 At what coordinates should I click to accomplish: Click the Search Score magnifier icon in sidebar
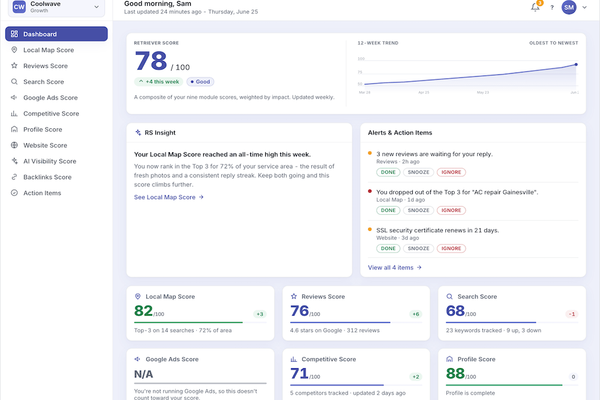[14, 82]
